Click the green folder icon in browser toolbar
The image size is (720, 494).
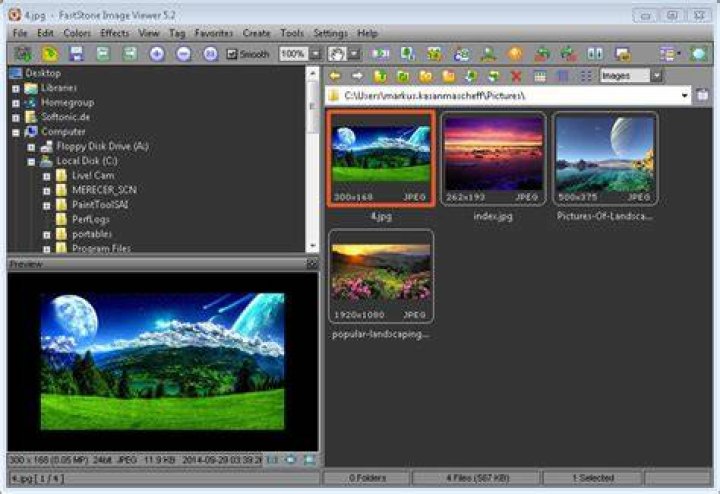pos(403,76)
